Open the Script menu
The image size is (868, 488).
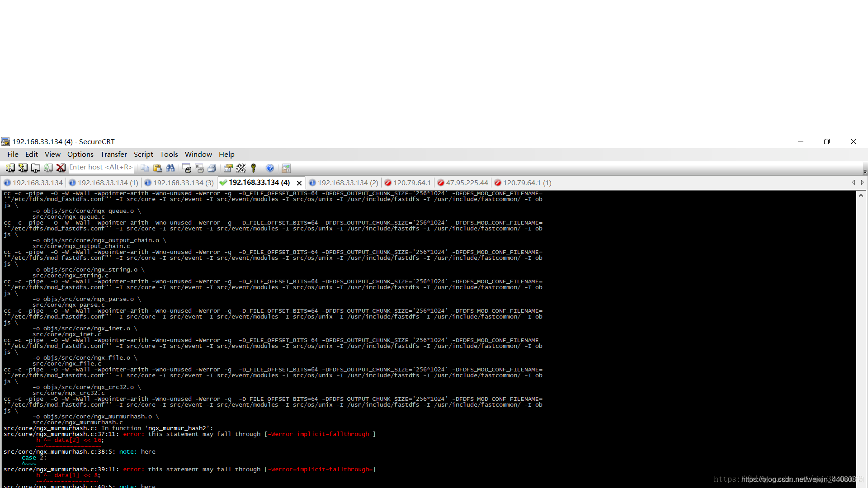[143, 154]
